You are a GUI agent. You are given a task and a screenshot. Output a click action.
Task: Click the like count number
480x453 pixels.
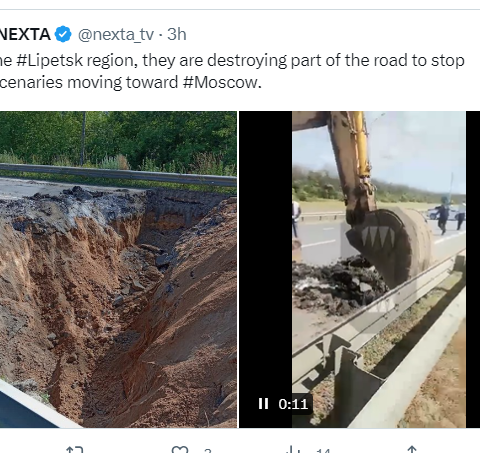208,451
